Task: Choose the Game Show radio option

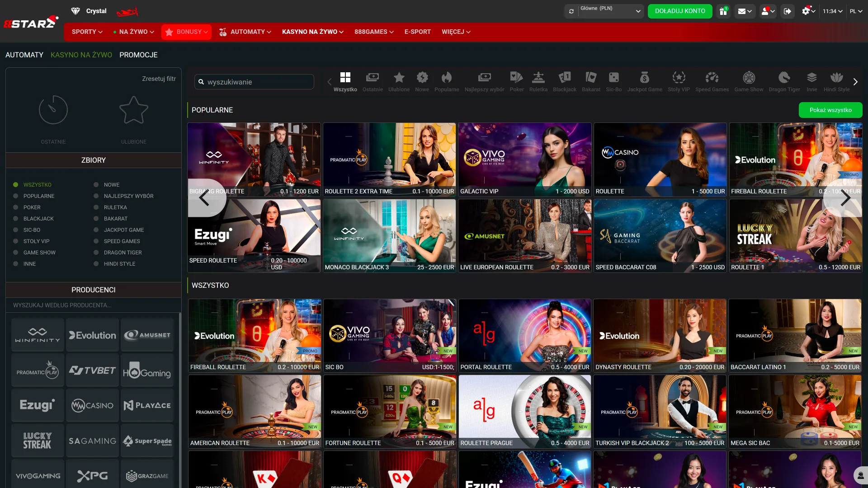Action: tap(16, 253)
